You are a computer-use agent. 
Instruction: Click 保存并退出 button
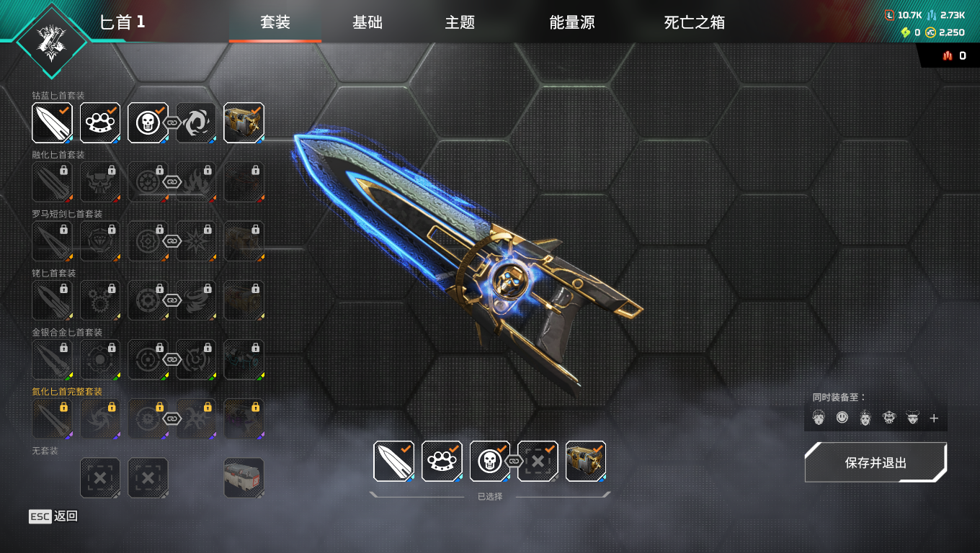click(876, 462)
